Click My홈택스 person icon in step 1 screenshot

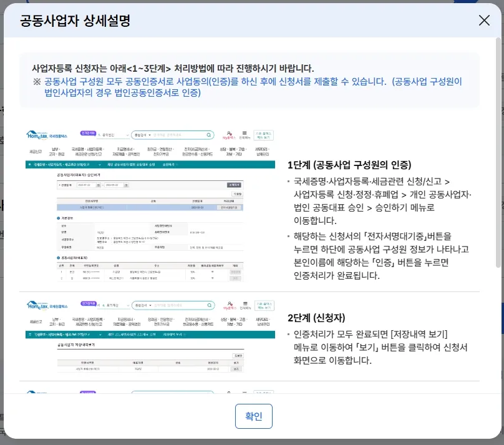[230, 133]
